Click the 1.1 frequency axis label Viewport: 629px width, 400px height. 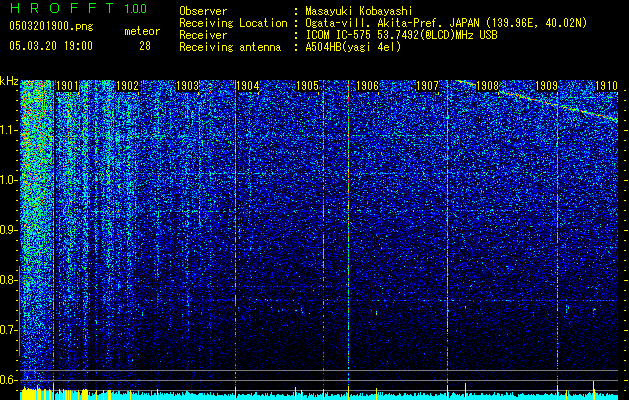pos(9,130)
